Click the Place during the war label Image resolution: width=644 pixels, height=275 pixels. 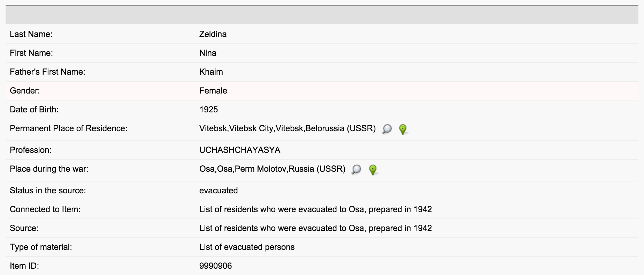(x=49, y=169)
